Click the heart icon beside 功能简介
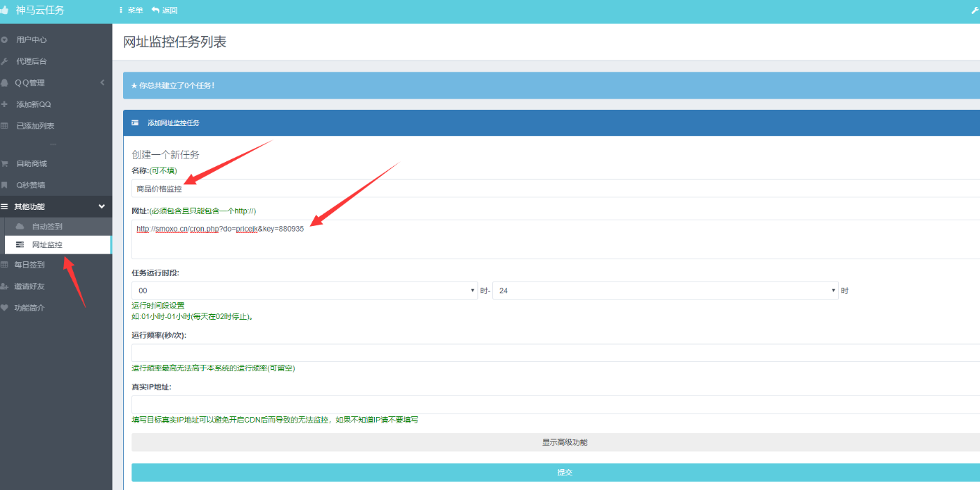The height and width of the screenshot is (490, 980). [5, 307]
